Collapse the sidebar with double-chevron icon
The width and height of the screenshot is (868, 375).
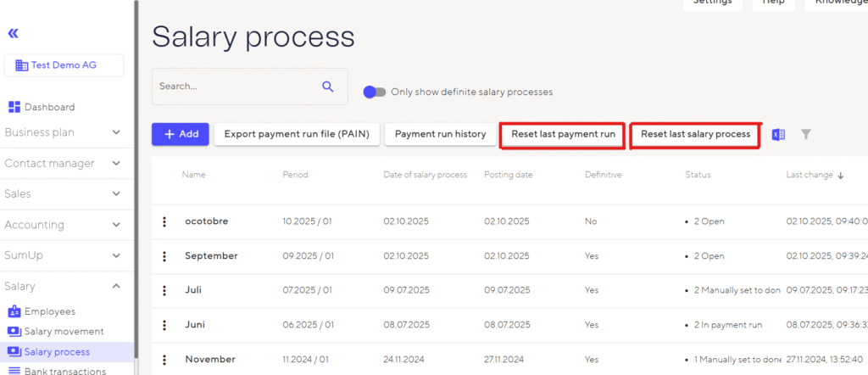point(13,33)
